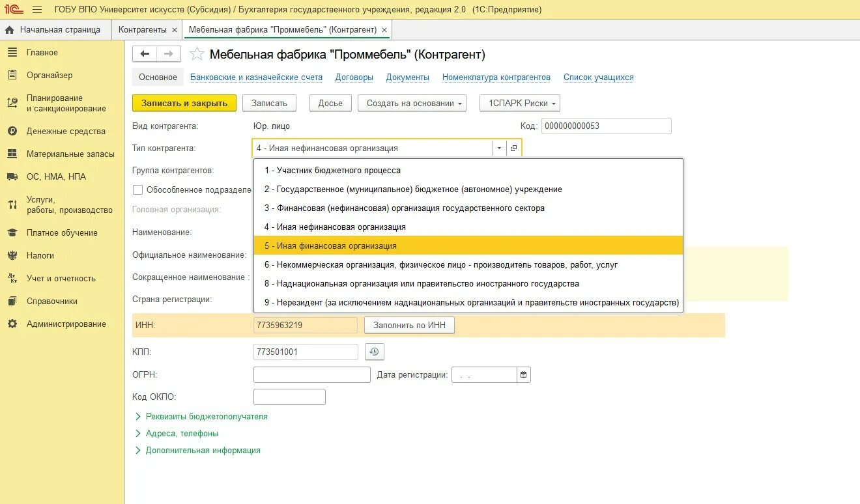The height and width of the screenshot is (504, 860).
Task: Select 9 - Нерезидент option
Action: pos(468,303)
